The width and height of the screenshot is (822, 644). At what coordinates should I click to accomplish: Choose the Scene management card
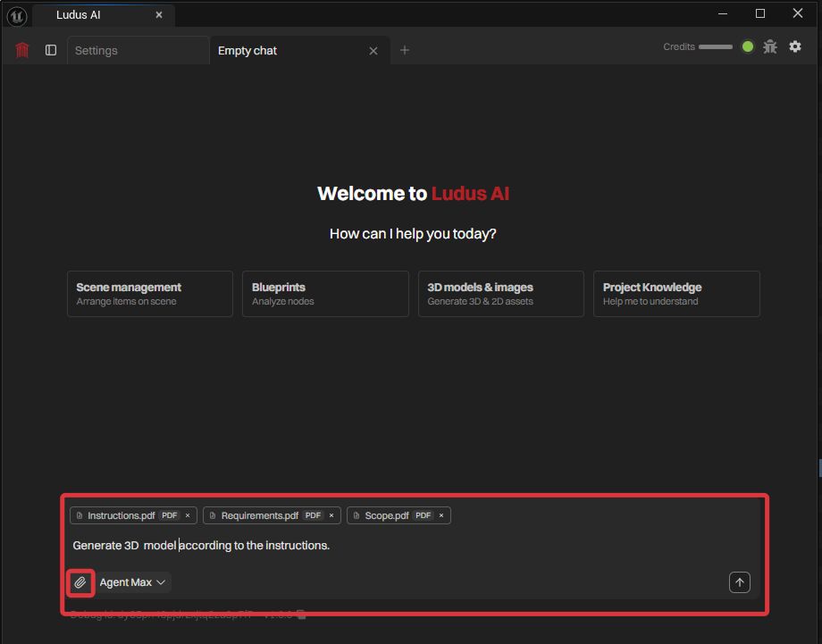click(x=150, y=294)
